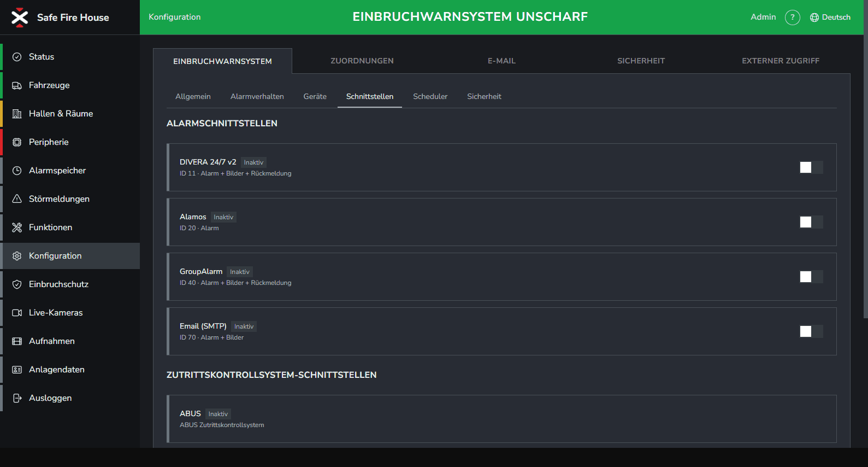Click the Hallen & Räume building icon
Screen dimensions: 868x467
pyautogui.click(x=17, y=114)
